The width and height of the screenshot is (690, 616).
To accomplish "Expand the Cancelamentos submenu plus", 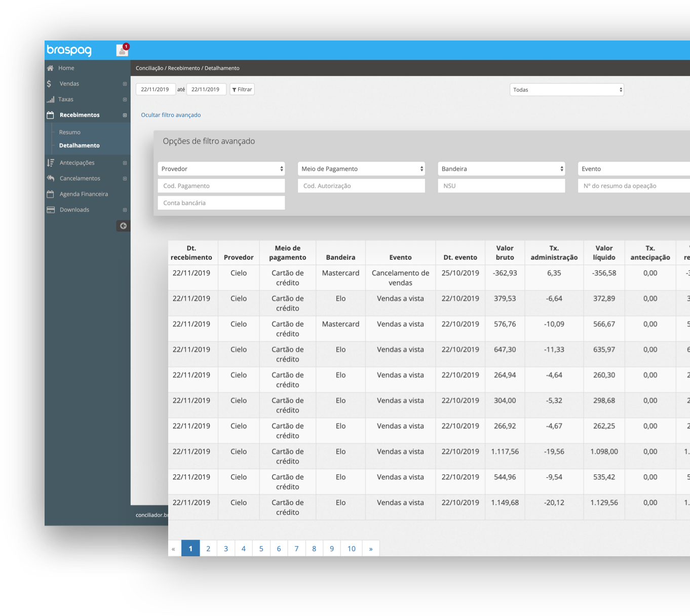I will tap(125, 179).
